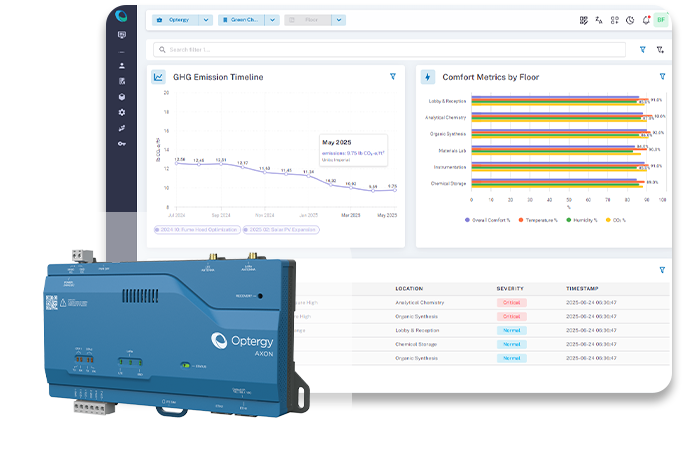Click the May 2025 data point on chart

(393, 190)
